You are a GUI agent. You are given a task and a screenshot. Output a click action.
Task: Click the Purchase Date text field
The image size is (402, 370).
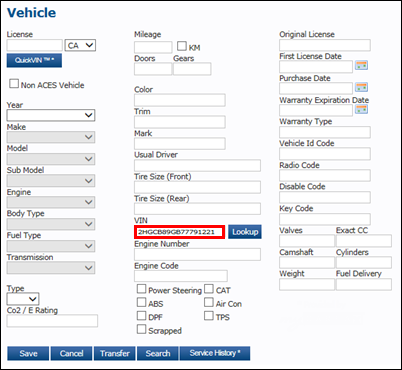pos(316,89)
